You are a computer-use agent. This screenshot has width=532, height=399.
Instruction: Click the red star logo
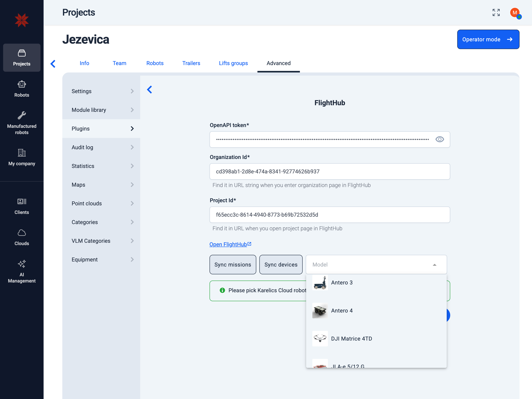(x=22, y=20)
